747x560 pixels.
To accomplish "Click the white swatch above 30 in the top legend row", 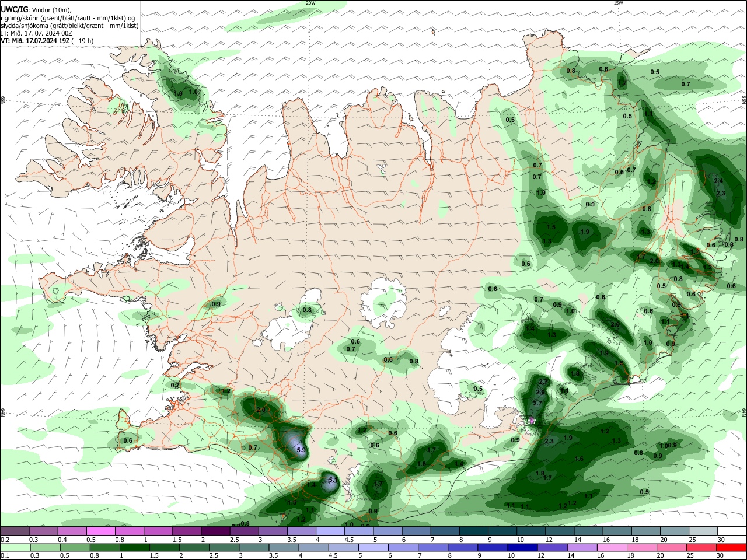I will click(x=732, y=531).
